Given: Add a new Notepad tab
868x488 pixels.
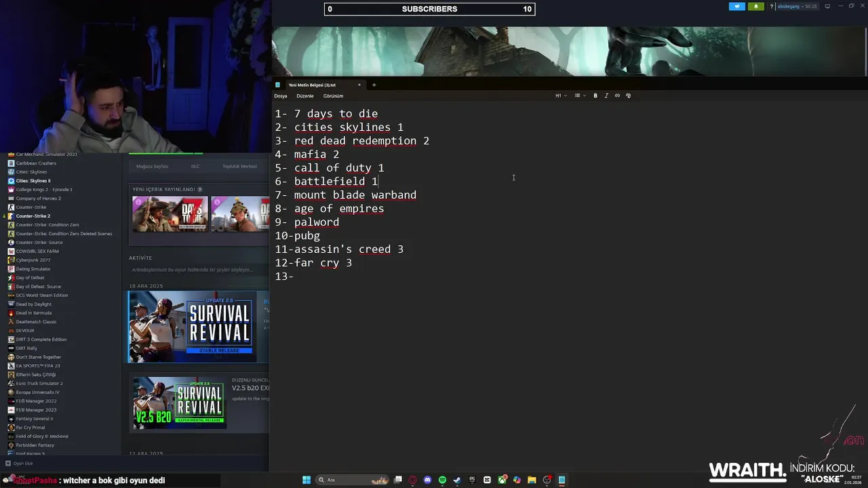Looking at the screenshot, I should 374,85.
